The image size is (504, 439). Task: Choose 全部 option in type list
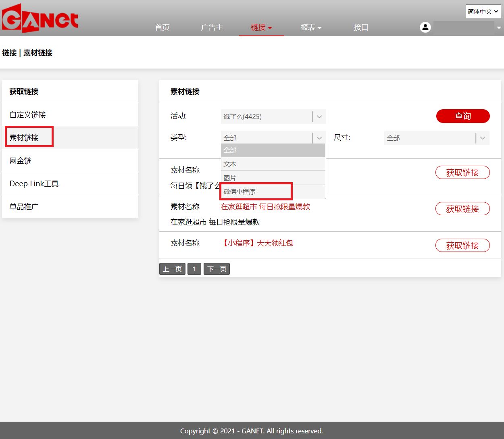click(x=273, y=150)
